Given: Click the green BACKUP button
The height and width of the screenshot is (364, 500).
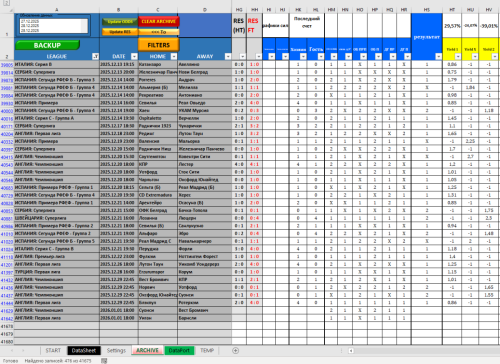Looking at the screenshot, I should click(47, 45).
